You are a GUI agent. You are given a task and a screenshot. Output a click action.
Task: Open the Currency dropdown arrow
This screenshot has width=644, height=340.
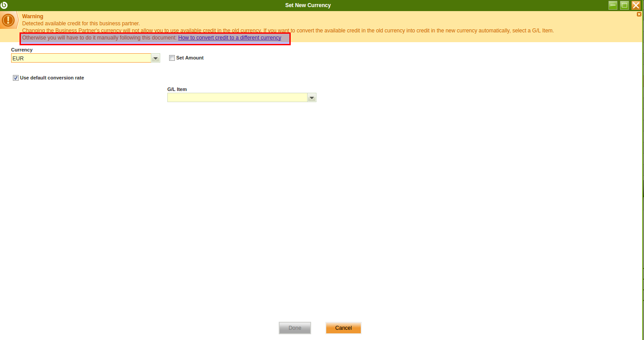pyautogui.click(x=155, y=58)
